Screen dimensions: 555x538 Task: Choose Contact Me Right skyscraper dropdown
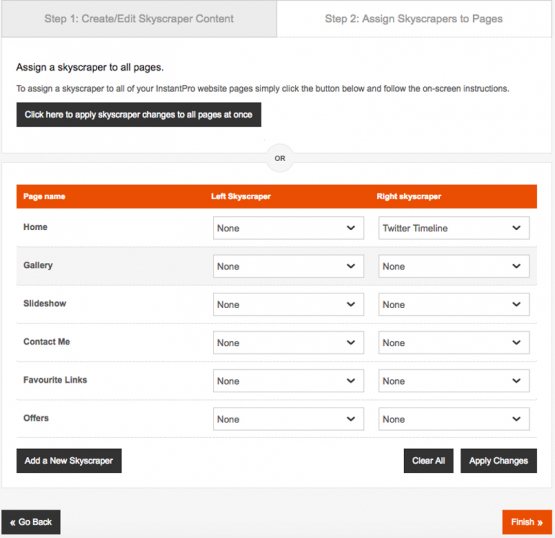(x=454, y=343)
